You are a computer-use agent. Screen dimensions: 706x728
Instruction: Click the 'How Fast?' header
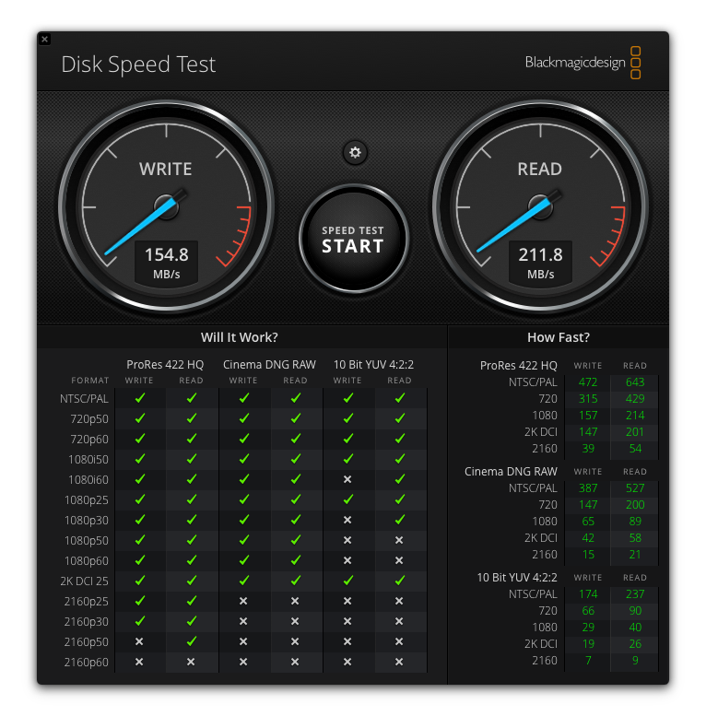coord(559,337)
